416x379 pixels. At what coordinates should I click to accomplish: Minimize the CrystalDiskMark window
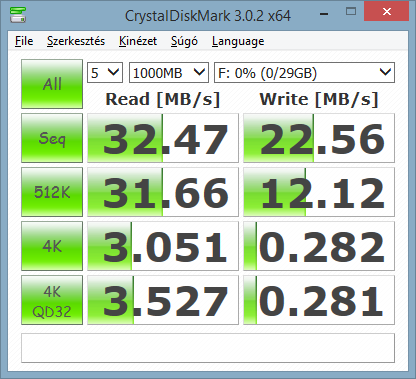324,13
